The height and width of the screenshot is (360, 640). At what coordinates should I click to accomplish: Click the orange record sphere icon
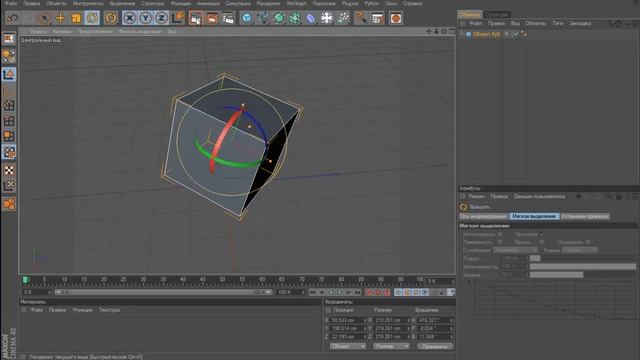(396, 18)
